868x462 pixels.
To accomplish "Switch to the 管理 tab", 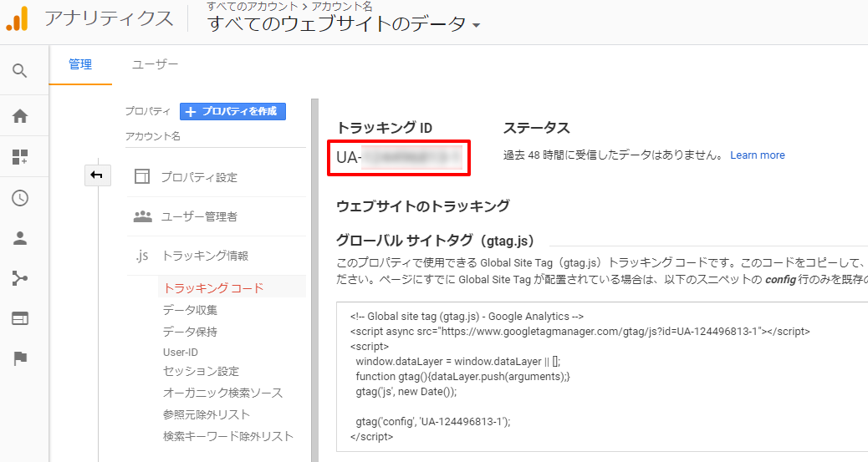I will pos(80,64).
